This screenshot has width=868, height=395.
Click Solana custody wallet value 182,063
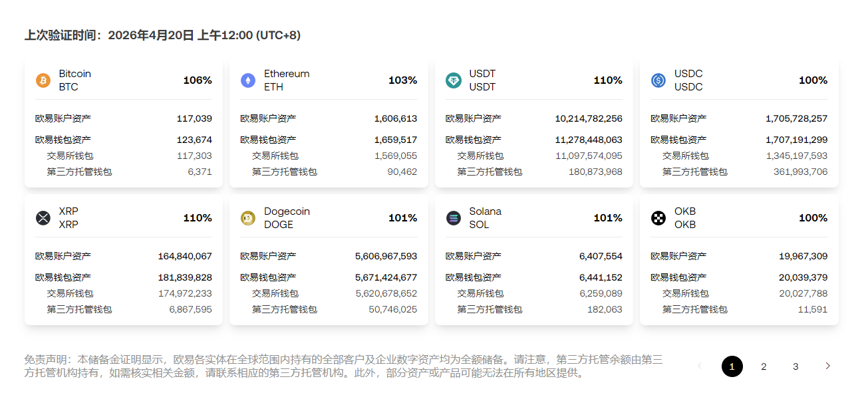tap(605, 309)
